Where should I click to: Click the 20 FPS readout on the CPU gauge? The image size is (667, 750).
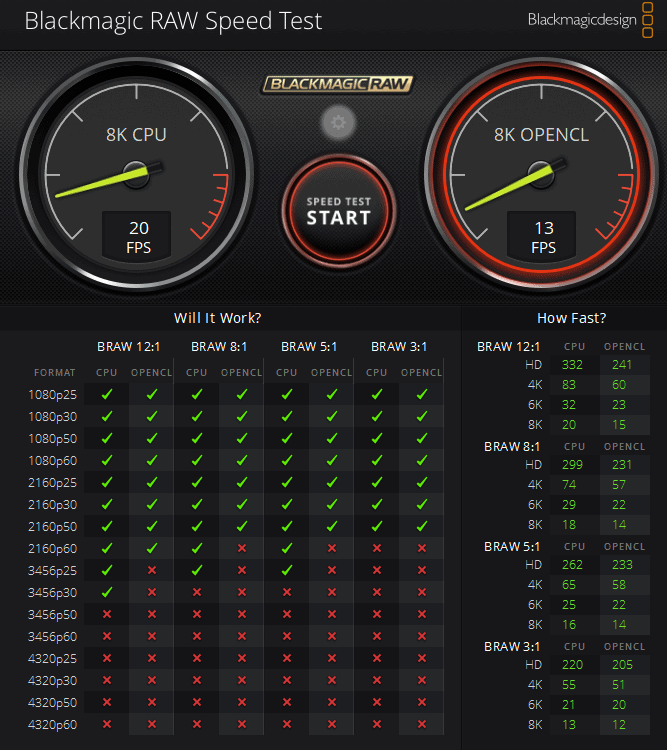pos(138,237)
